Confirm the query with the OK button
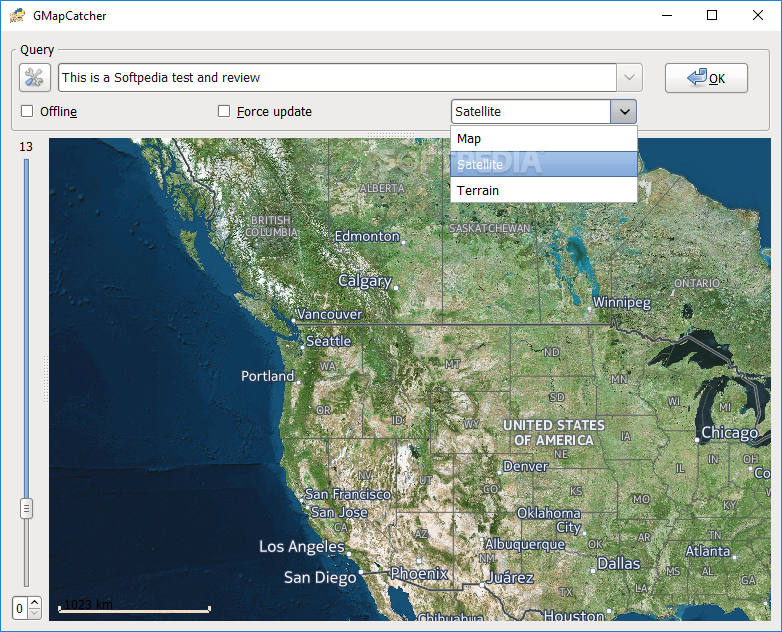Screen dimensions: 782x632 click(x=706, y=78)
